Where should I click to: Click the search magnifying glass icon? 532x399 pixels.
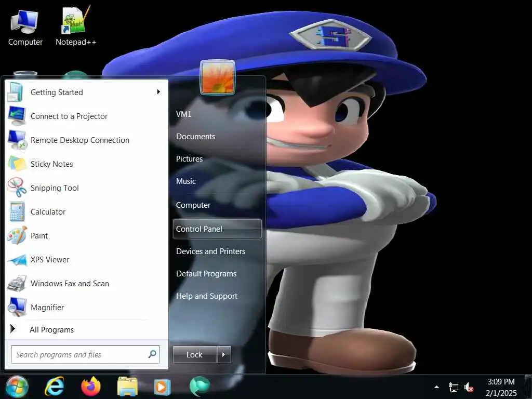pos(152,354)
